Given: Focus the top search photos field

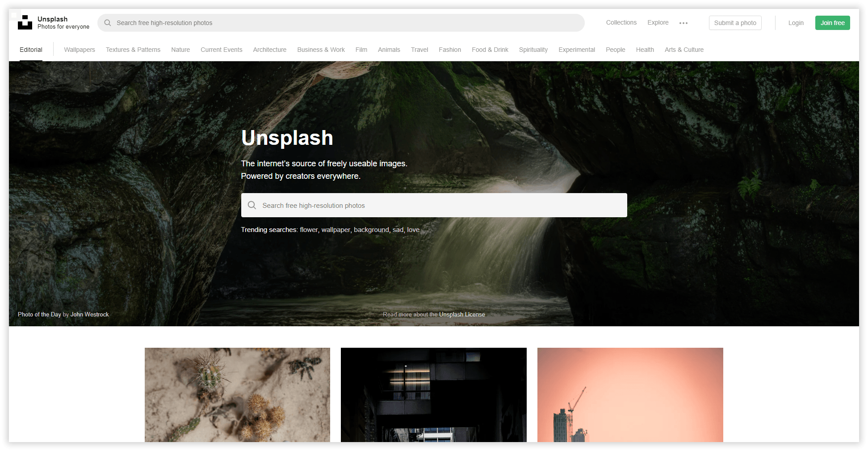Looking at the screenshot, I should 341,23.
